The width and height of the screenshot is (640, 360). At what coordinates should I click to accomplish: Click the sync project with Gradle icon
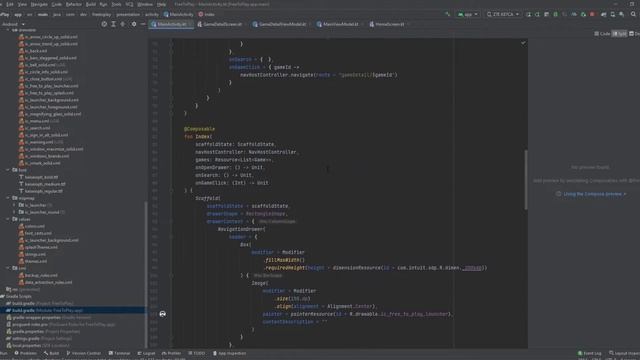pos(604,14)
